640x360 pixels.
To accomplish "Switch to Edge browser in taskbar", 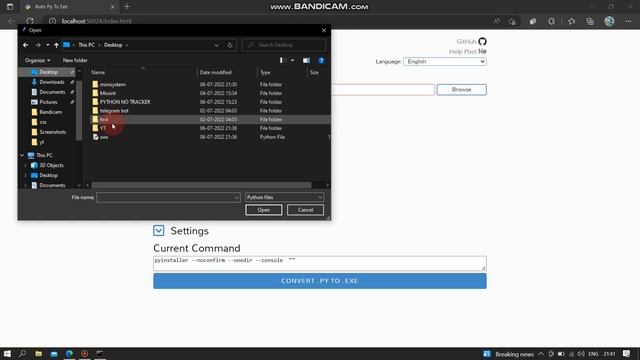I will pos(69,353).
